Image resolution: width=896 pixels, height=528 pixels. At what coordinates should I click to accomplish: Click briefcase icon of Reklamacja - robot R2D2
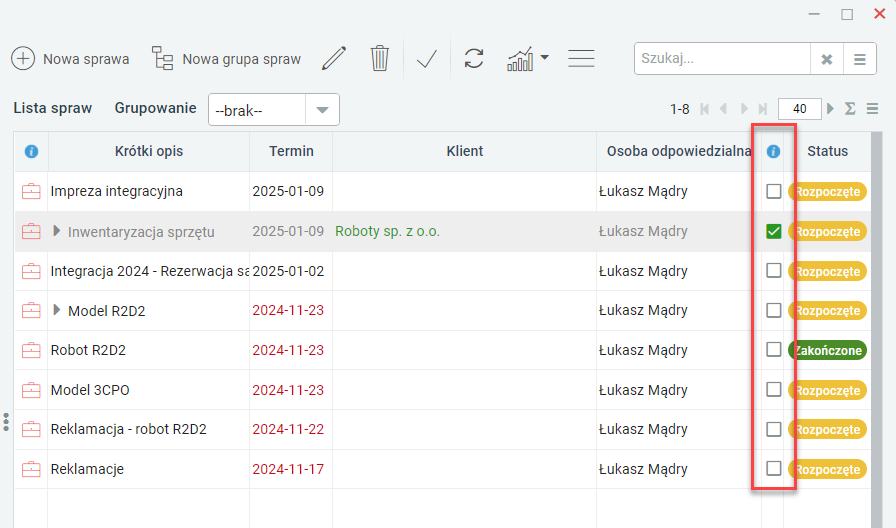coord(31,429)
